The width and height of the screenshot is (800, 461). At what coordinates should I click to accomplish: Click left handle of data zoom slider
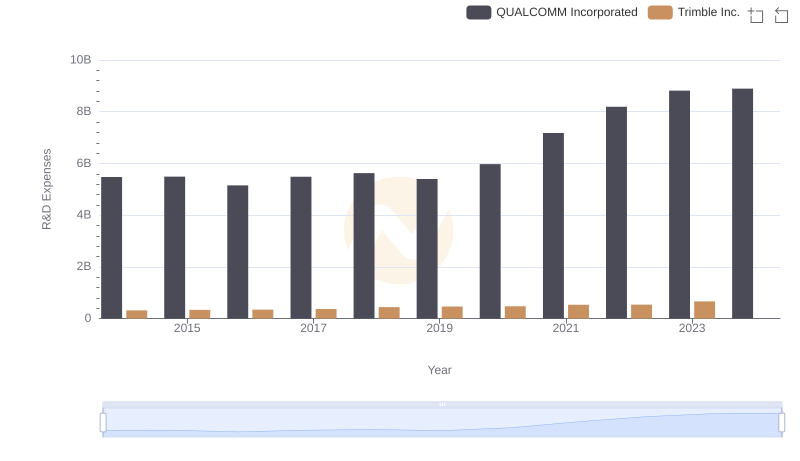103,423
